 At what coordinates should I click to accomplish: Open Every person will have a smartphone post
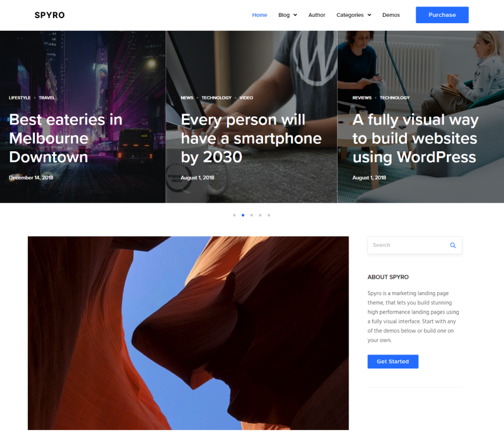coord(251,138)
